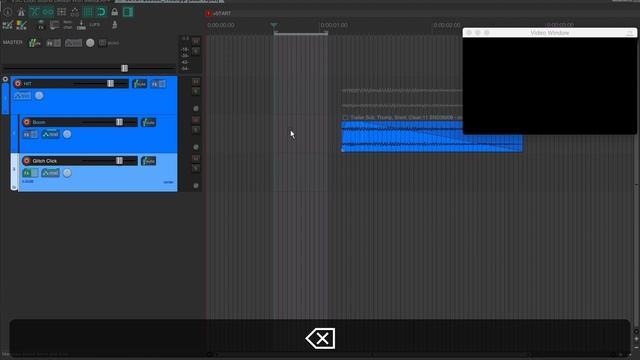Open the FX chain of the HIT track
640x360 pixels.
pos(158,84)
